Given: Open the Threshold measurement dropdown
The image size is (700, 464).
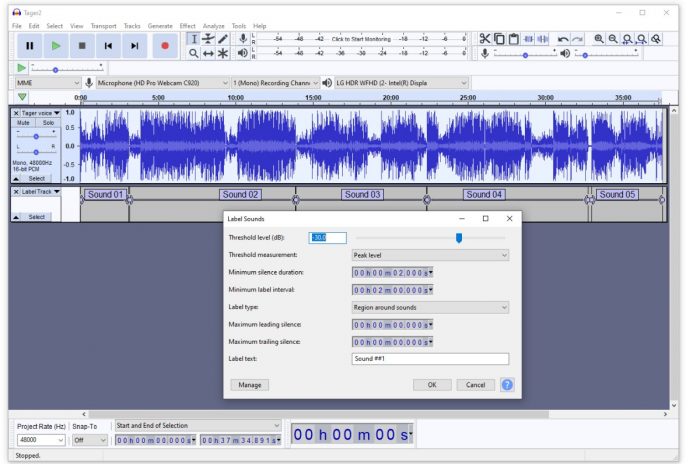Looking at the screenshot, I should point(430,255).
